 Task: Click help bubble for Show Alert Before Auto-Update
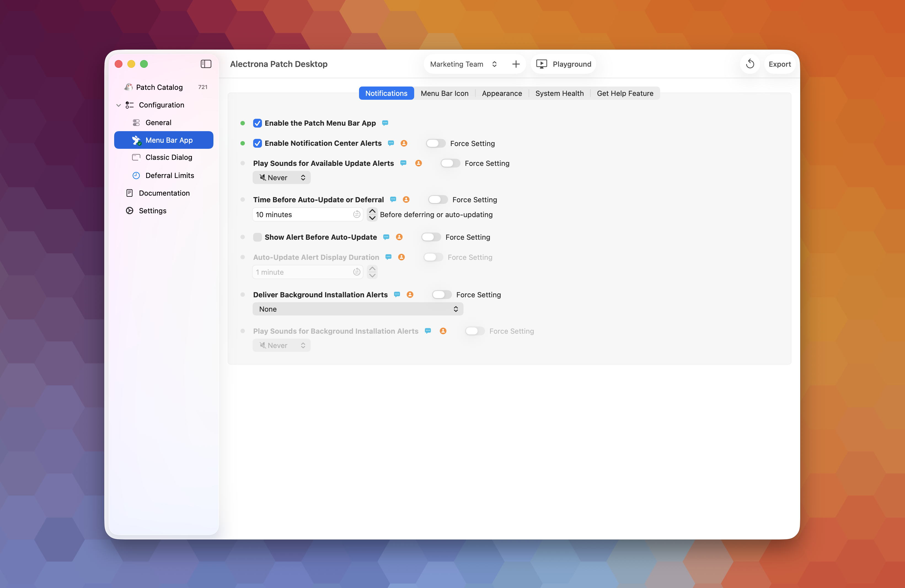pos(386,237)
